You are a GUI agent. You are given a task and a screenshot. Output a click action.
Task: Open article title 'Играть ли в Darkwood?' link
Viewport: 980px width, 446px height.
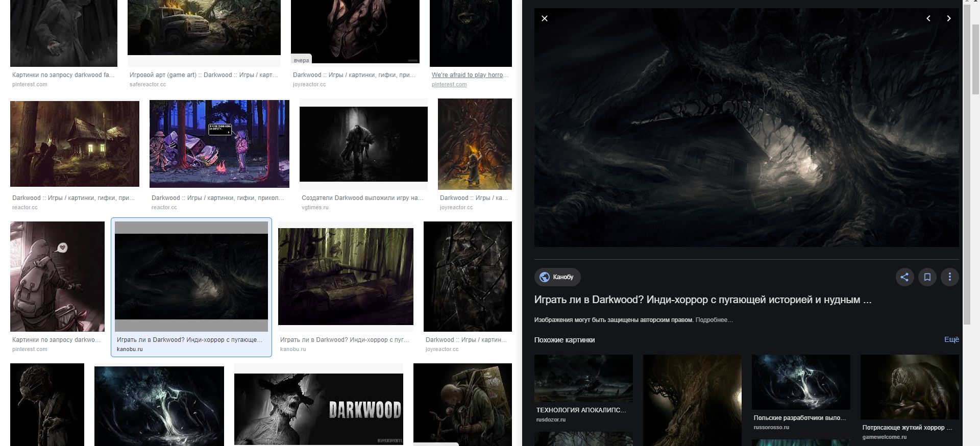[x=703, y=300]
